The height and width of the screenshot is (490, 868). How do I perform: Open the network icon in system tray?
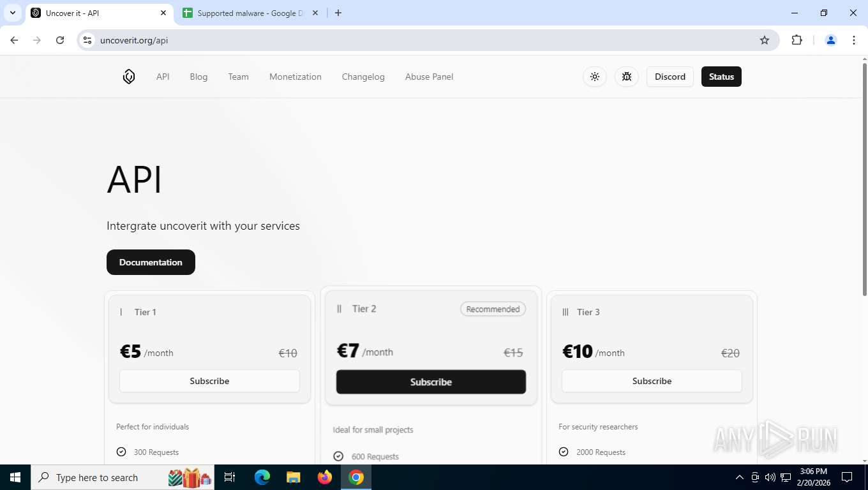[786, 477]
